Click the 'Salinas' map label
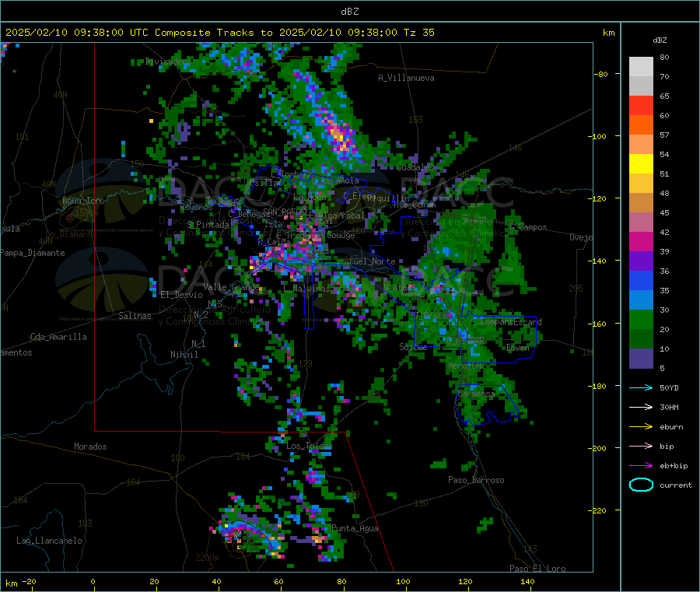 (x=135, y=316)
